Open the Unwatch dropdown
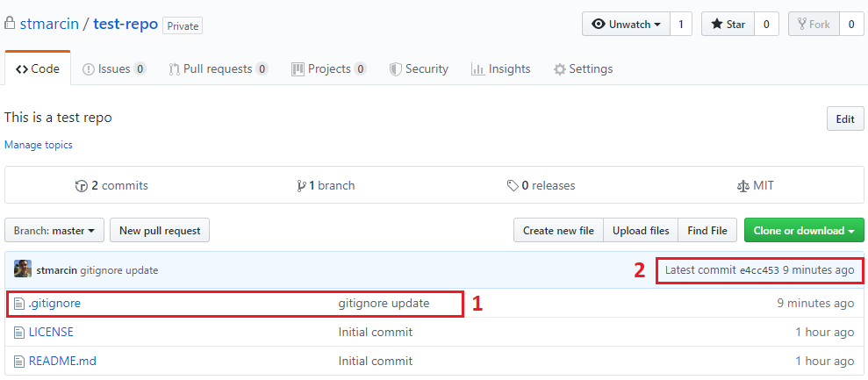868x380 pixels. 626,25
